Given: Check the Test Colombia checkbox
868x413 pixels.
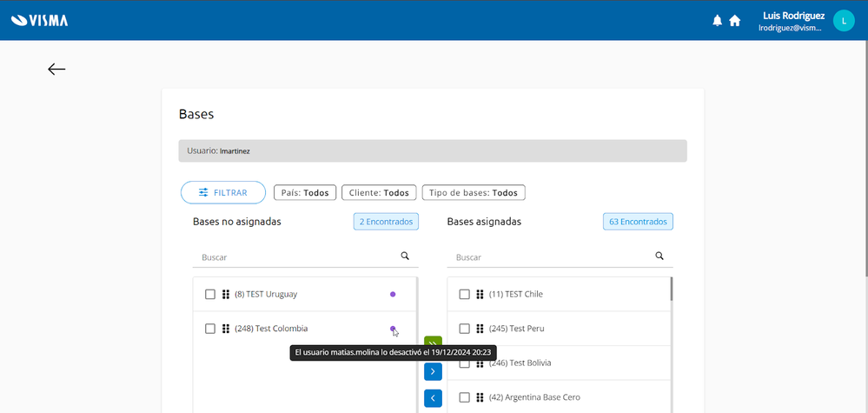Looking at the screenshot, I should tap(210, 329).
